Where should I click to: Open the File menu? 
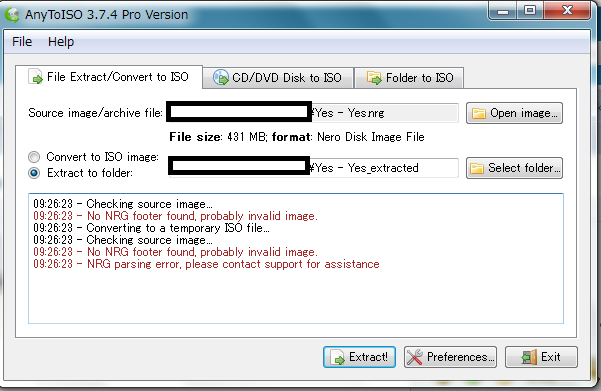coord(22,41)
